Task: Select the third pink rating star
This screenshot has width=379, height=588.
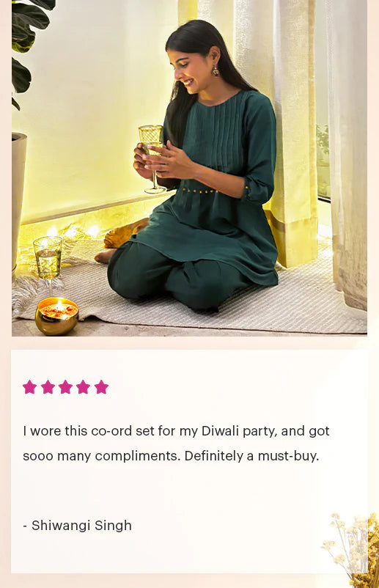Action: (x=65, y=387)
